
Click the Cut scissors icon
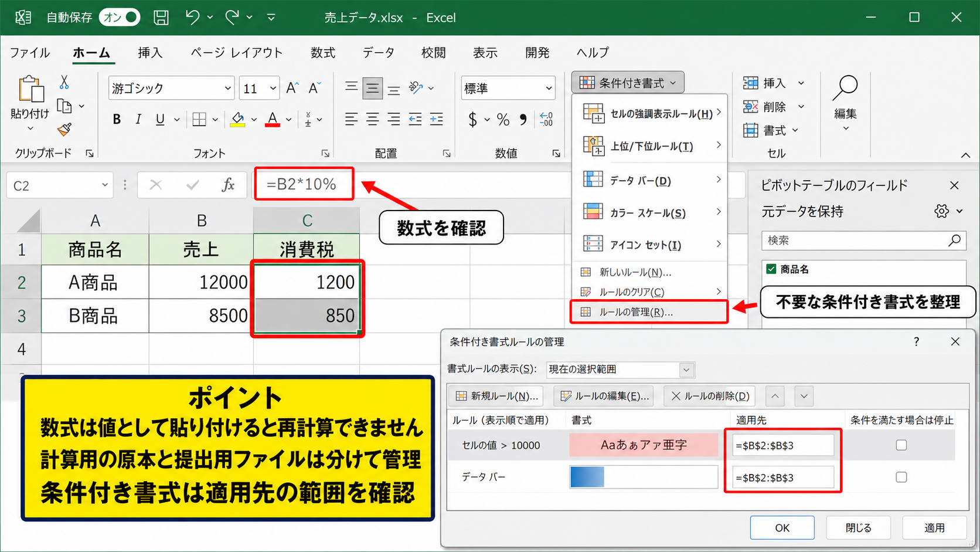click(x=64, y=82)
